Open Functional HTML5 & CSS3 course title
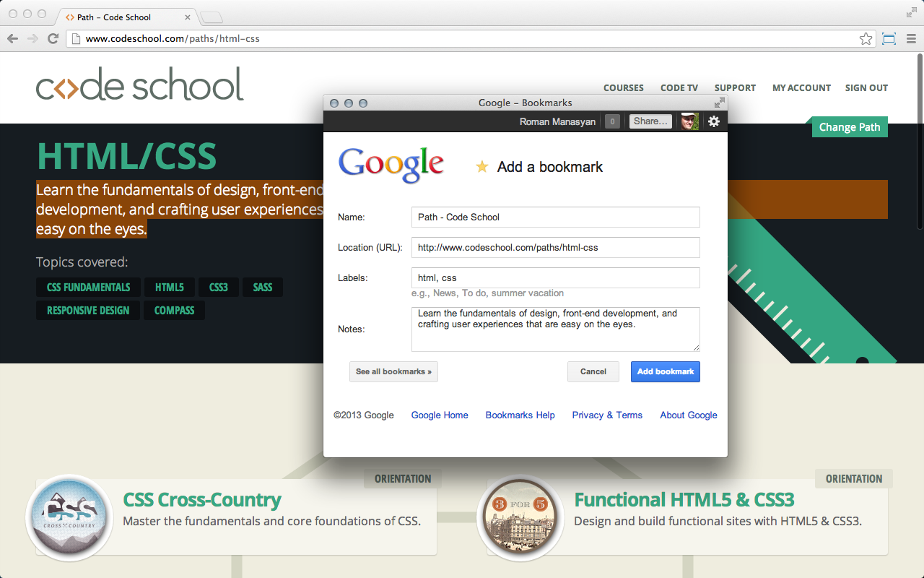 [684, 499]
